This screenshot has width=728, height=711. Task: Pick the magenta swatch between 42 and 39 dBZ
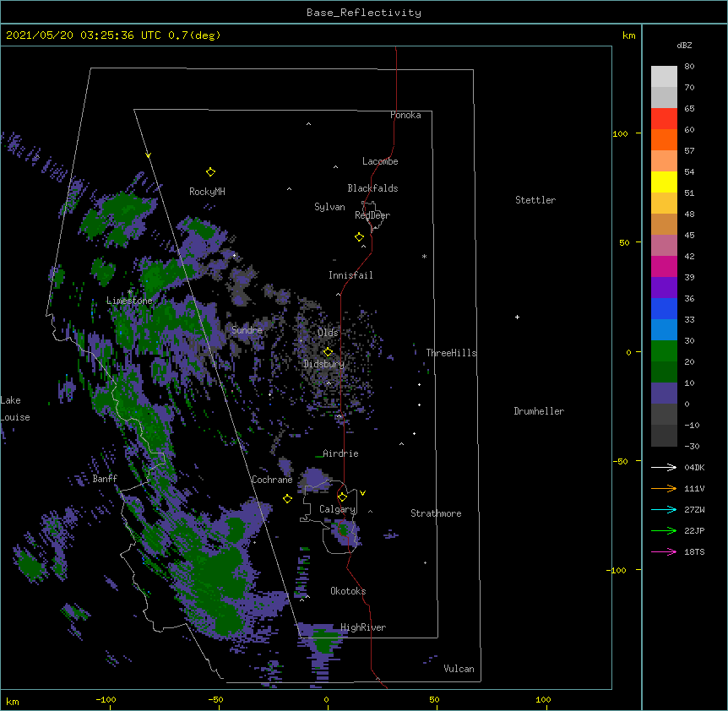664,266
